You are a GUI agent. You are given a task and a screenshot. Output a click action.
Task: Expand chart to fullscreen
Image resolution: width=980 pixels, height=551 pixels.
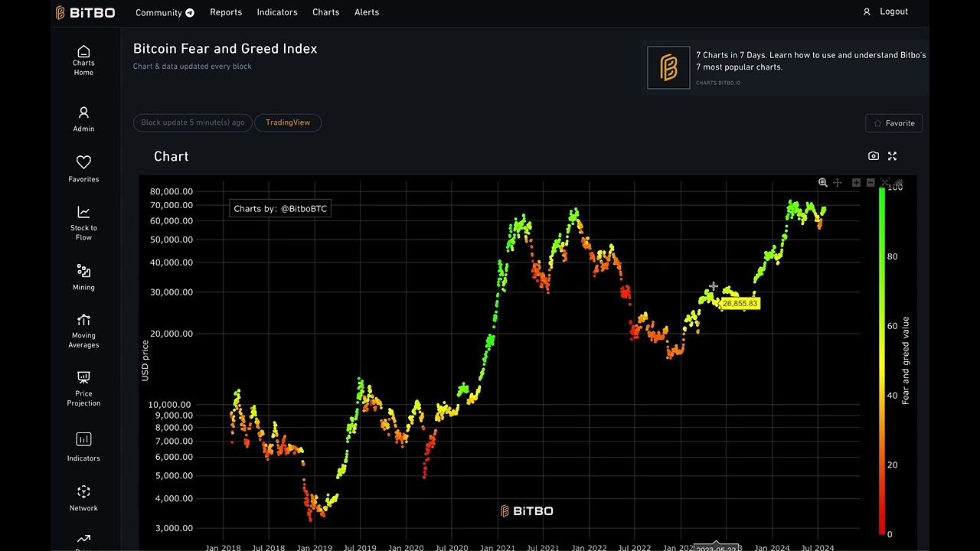point(892,156)
